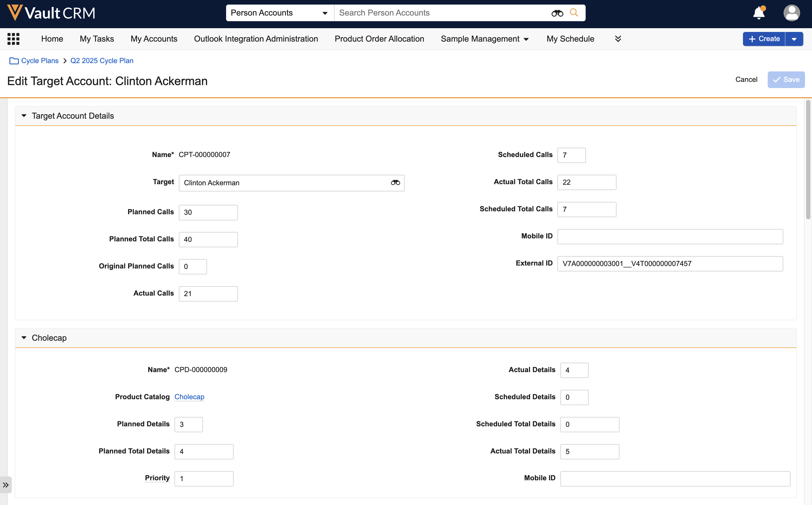Open the Create button dropdown arrow

click(794, 39)
